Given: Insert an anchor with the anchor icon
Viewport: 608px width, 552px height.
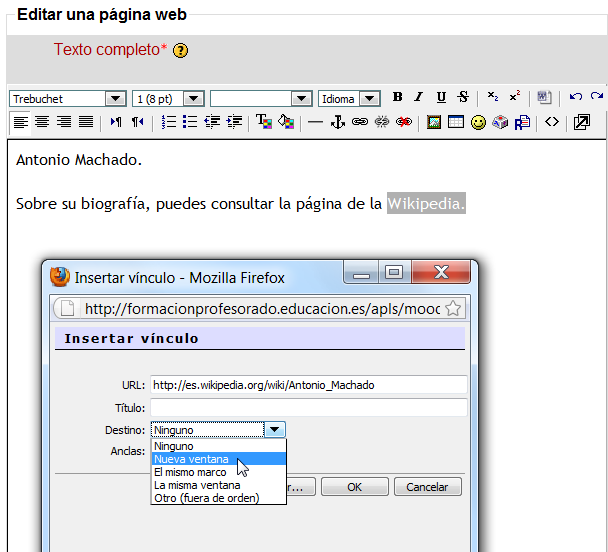Looking at the screenshot, I should [x=337, y=122].
